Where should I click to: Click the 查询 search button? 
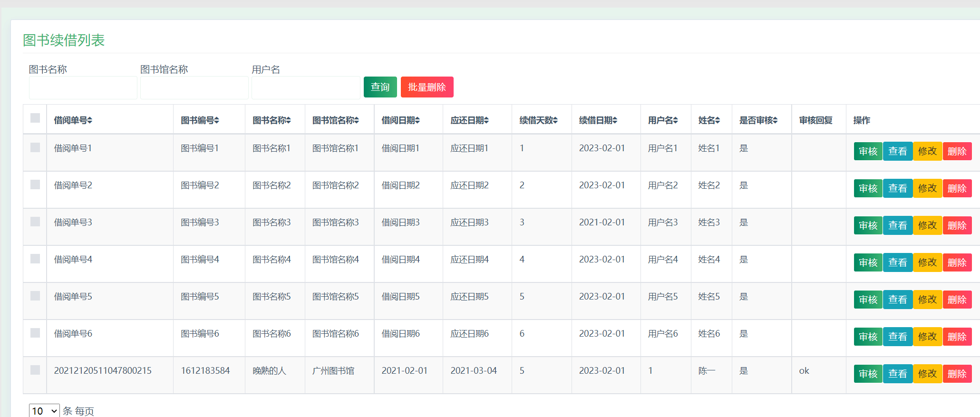click(380, 87)
